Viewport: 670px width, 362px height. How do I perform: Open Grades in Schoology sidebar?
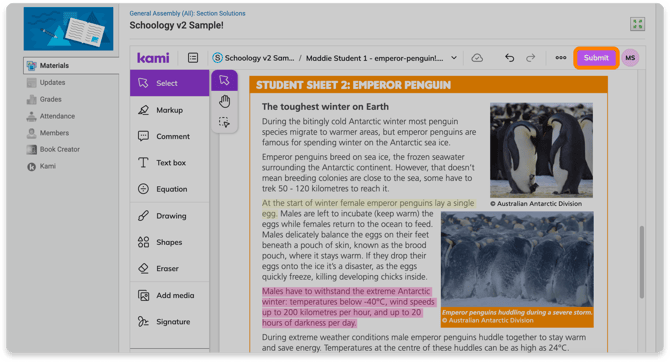click(x=50, y=99)
